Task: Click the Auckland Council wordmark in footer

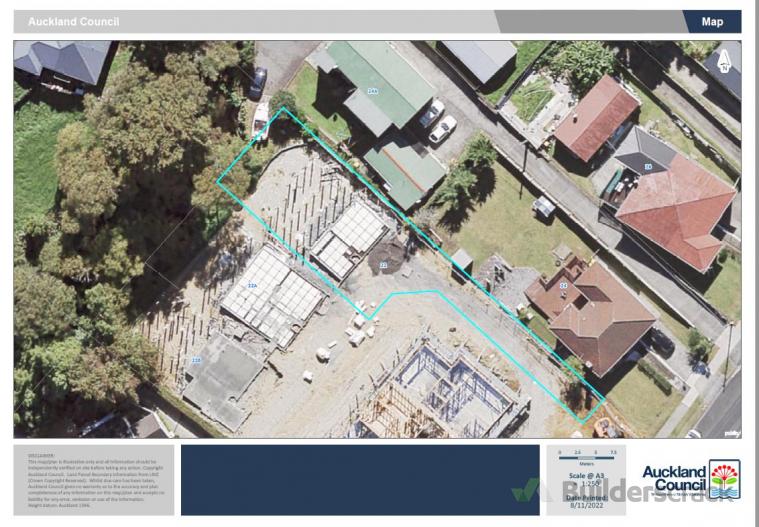Action: pos(674,478)
